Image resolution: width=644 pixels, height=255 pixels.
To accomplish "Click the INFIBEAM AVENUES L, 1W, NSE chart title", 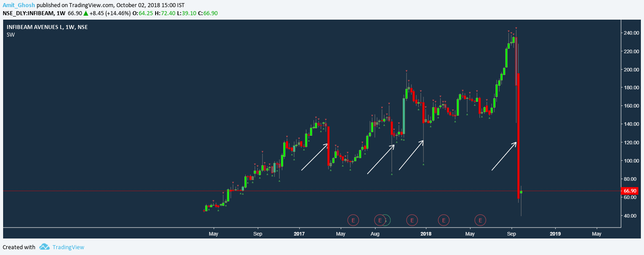I will pos(47,27).
